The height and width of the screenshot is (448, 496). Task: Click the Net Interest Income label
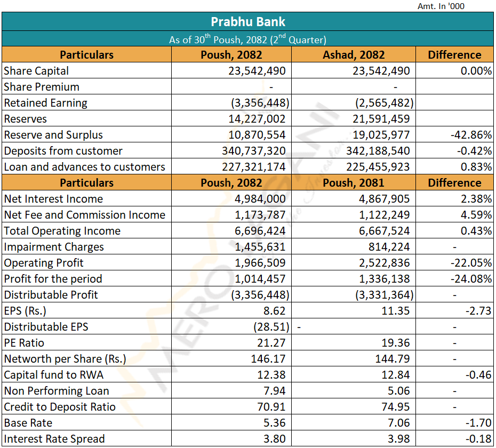tap(53, 199)
